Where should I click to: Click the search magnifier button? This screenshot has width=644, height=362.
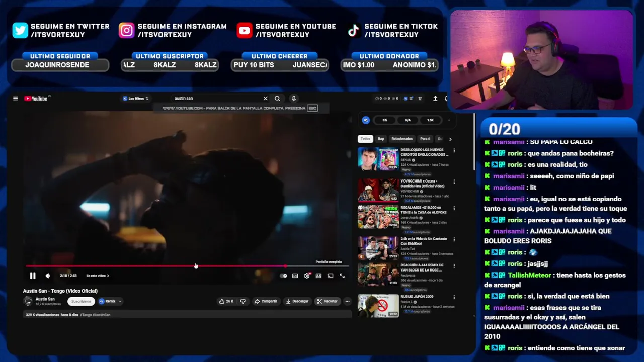277,99
